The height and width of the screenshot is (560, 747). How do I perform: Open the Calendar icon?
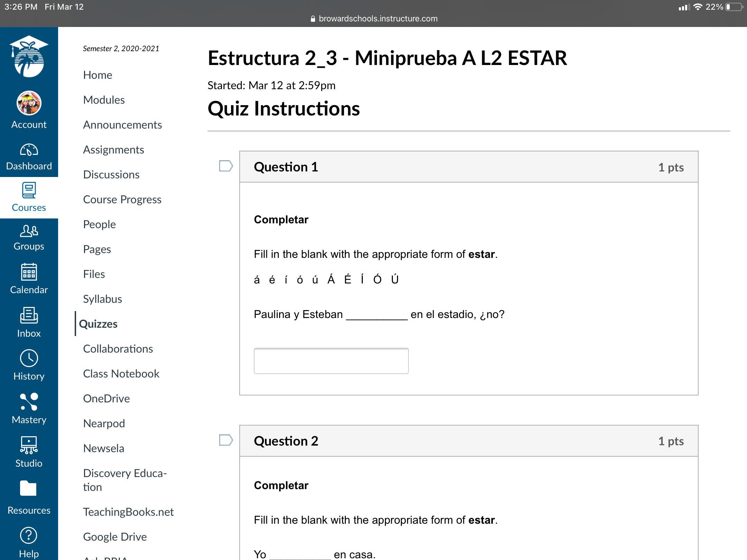click(29, 272)
